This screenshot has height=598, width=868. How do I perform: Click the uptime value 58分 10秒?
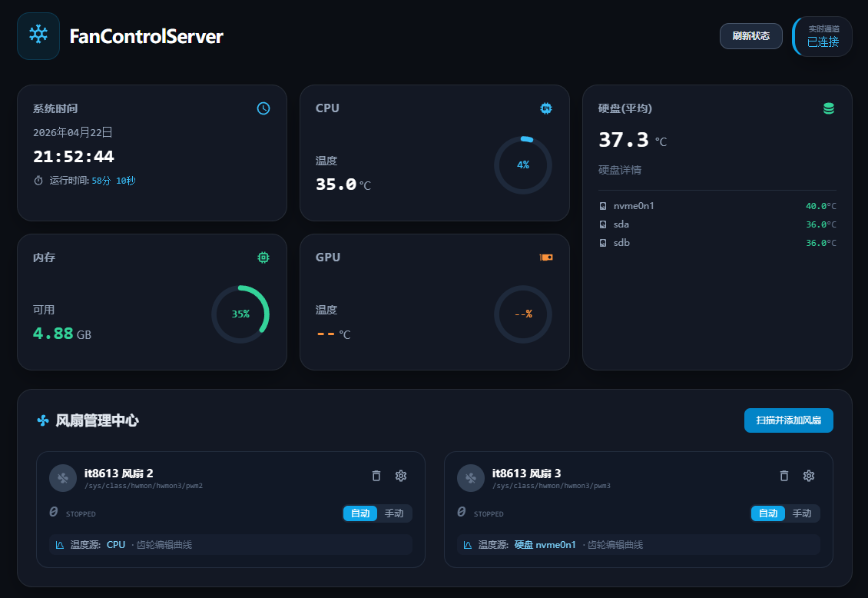114,181
